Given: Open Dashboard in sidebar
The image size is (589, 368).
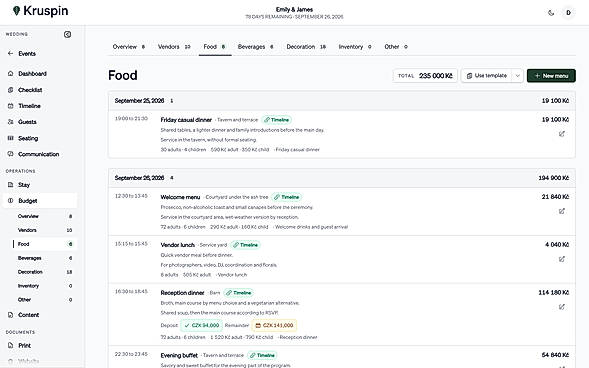Looking at the screenshot, I should point(27,74).
